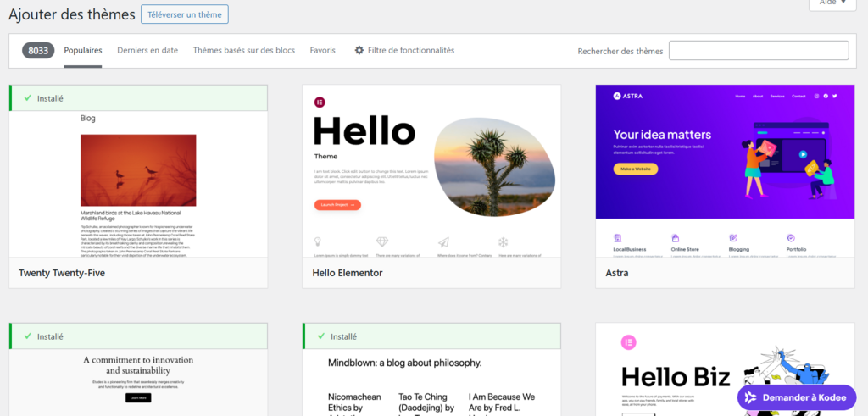Click the gear icon beside Filtre de fonctionnalités
The width and height of the screenshot is (868, 416).
pos(359,51)
